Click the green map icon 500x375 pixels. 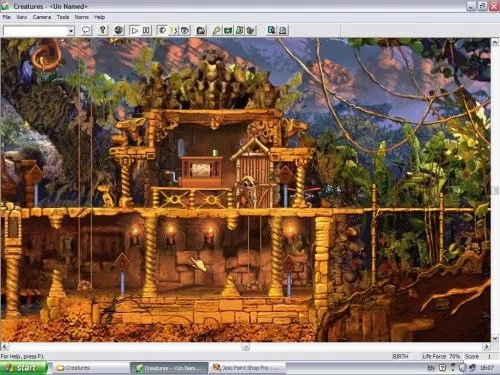228,30
